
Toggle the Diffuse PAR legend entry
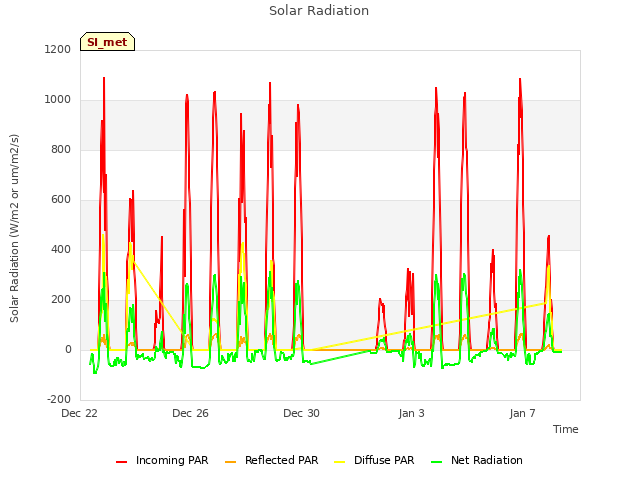(374, 460)
